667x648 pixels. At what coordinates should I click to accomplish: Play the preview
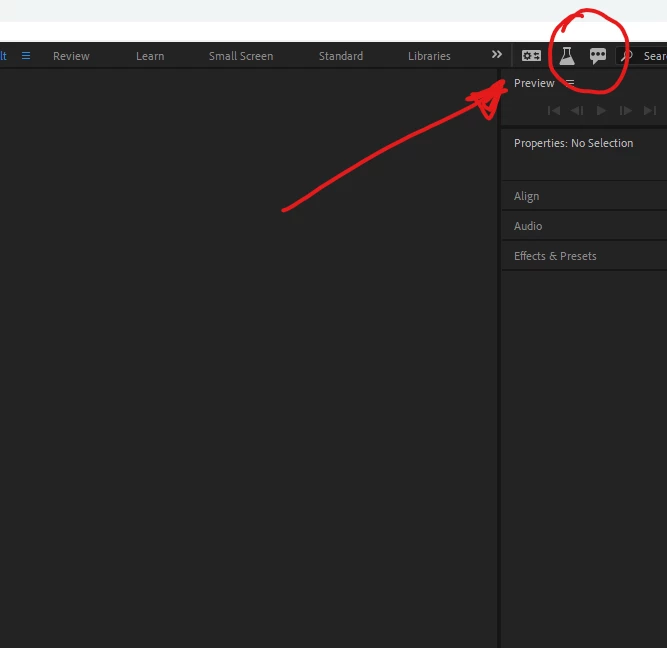pyautogui.click(x=601, y=111)
